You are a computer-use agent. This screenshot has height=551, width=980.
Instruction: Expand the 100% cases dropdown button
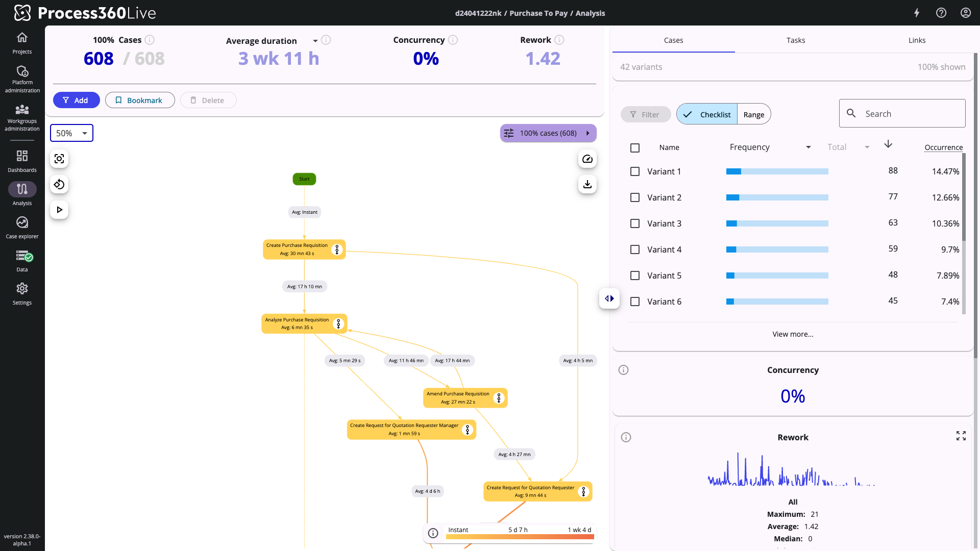tap(586, 133)
